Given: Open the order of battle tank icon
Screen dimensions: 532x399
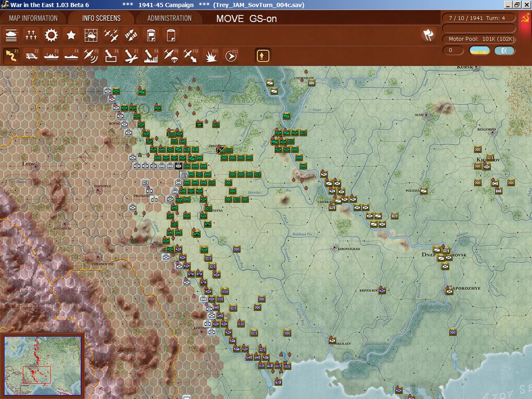Looking at the screenshot, I should point(11,35).
